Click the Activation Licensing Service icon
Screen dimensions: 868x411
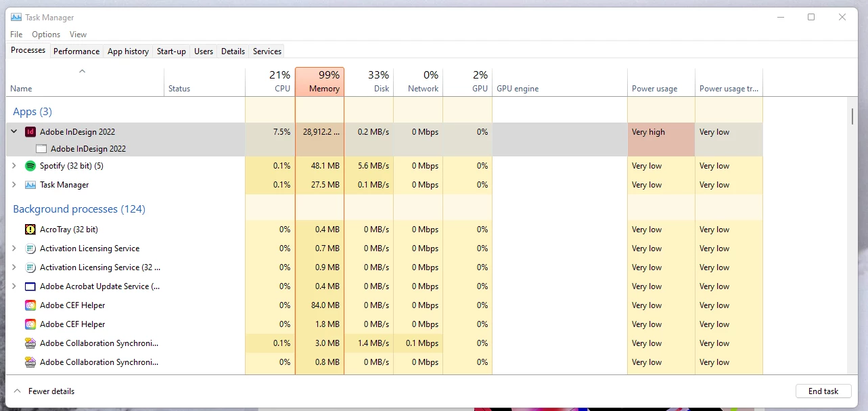click(x=30, y=248)
